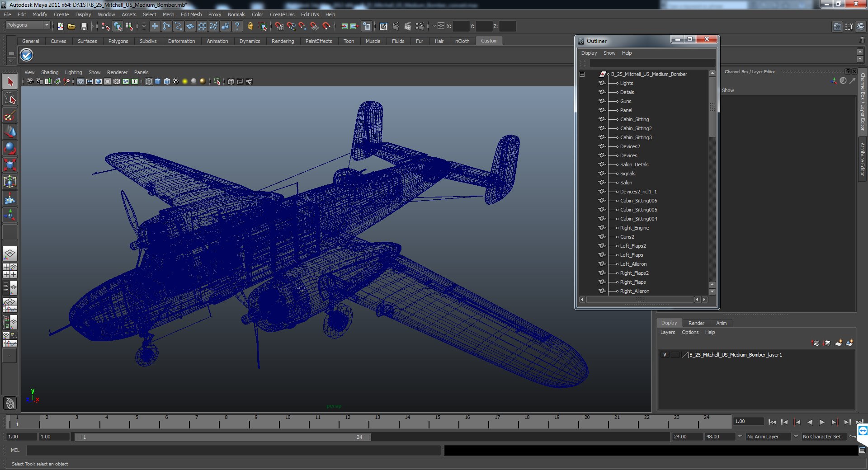The height and width of the screenshot is (470, 868).
Task: Open shelf menu arrow below tabs
Action: pyautogui.click(x=11, y=61)
